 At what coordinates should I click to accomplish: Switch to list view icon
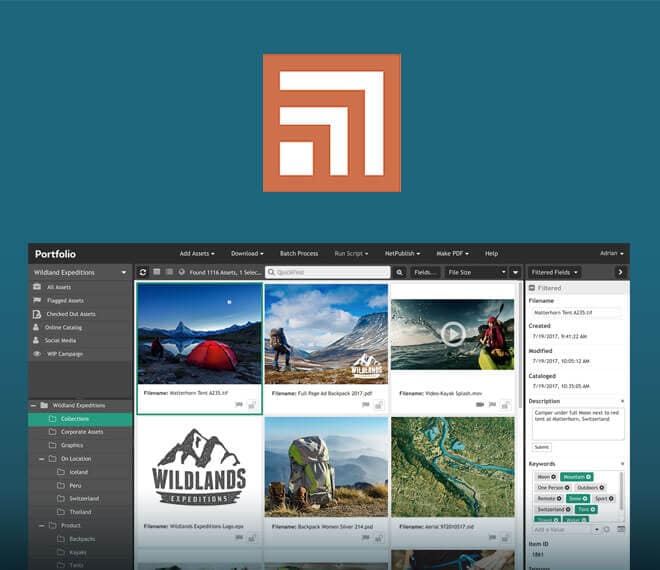click(x=169, y=272)
